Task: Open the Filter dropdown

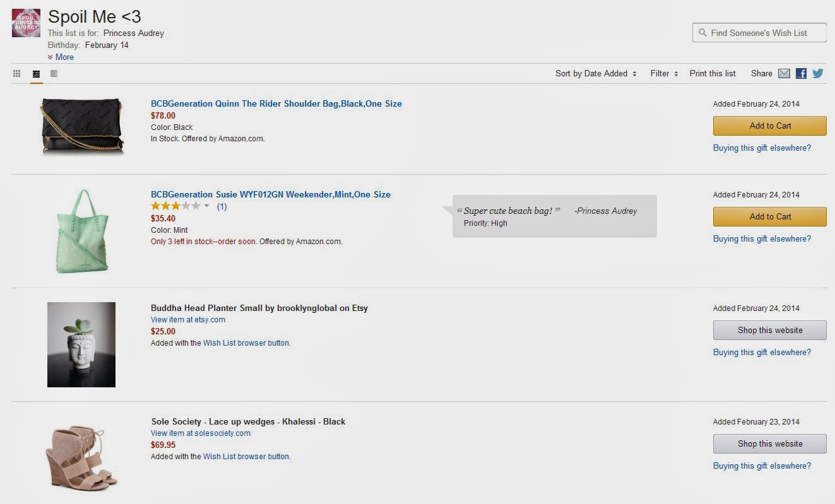Action: pyautogui.click(x=664, y=73)
